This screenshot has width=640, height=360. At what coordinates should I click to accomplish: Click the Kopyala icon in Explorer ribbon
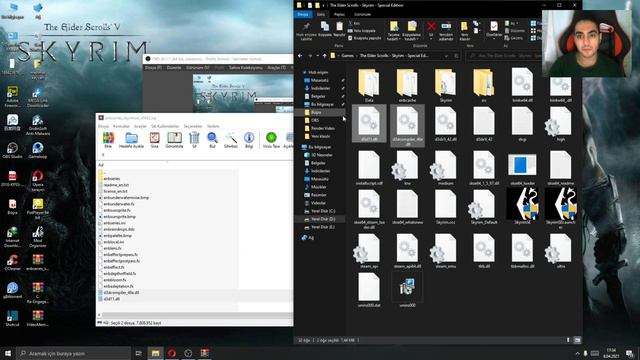[x=325, y=29]
